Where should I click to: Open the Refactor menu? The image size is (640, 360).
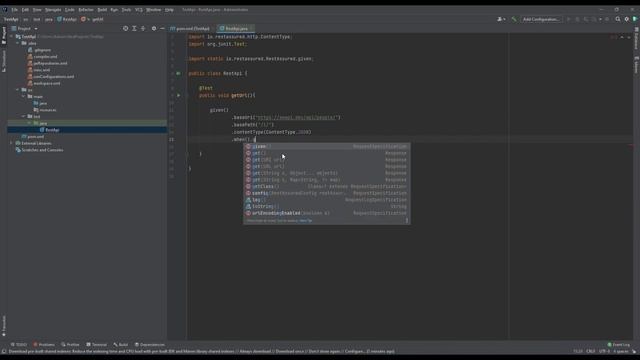(86, 9)
